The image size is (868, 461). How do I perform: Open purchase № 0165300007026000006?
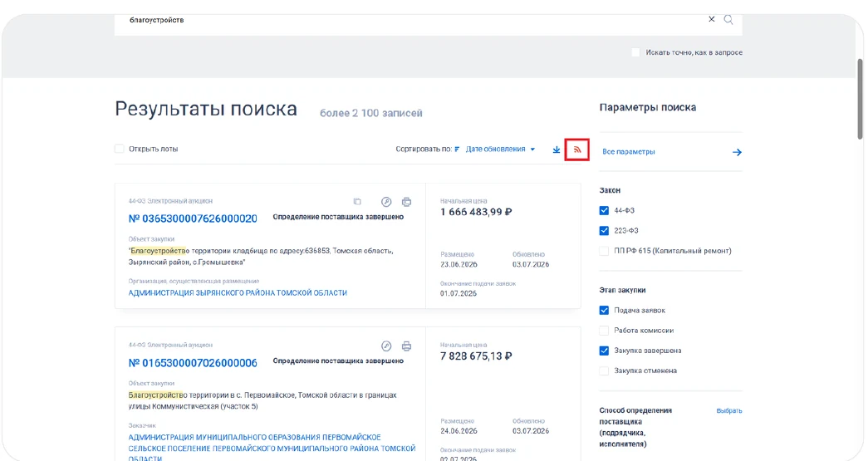pos(193,363)
